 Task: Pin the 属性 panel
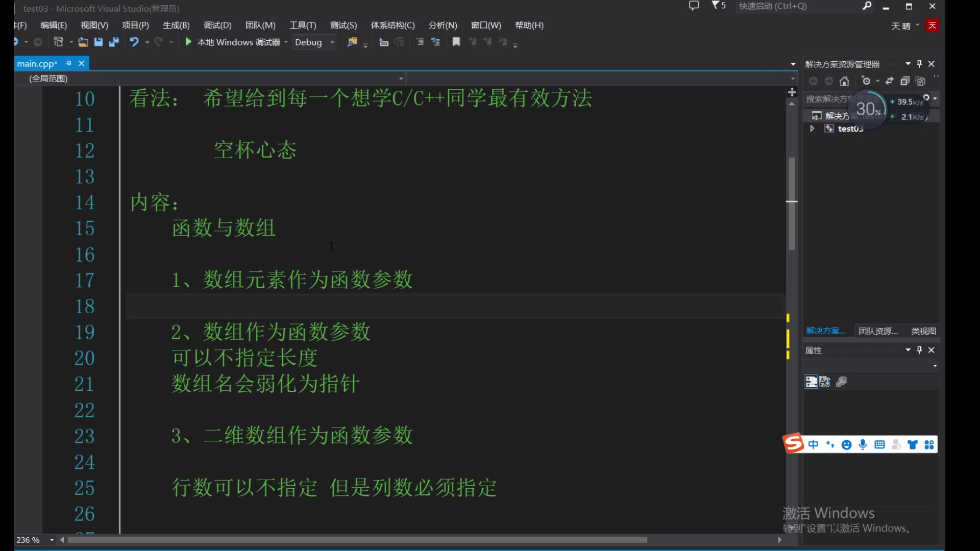tap(919, 350)
